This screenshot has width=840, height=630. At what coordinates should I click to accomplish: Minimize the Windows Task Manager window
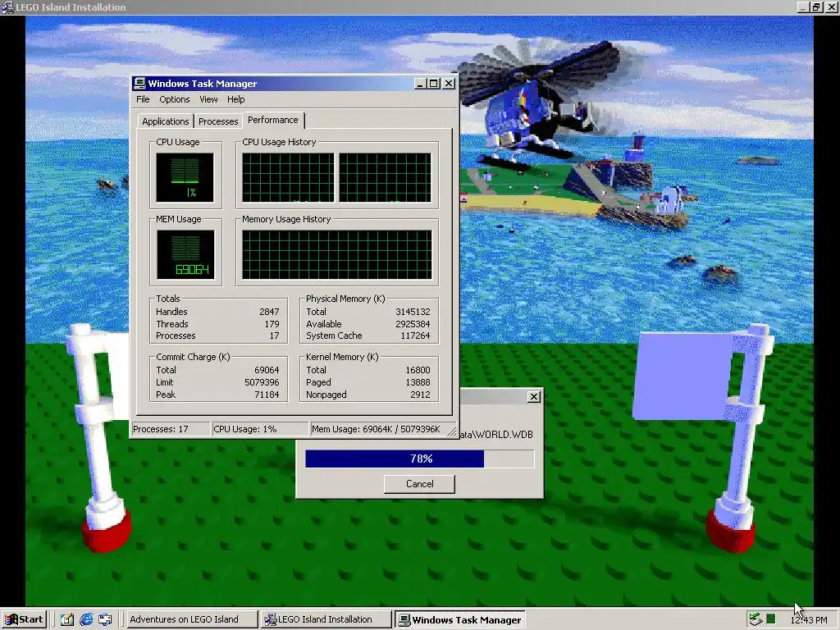point(420,84)
